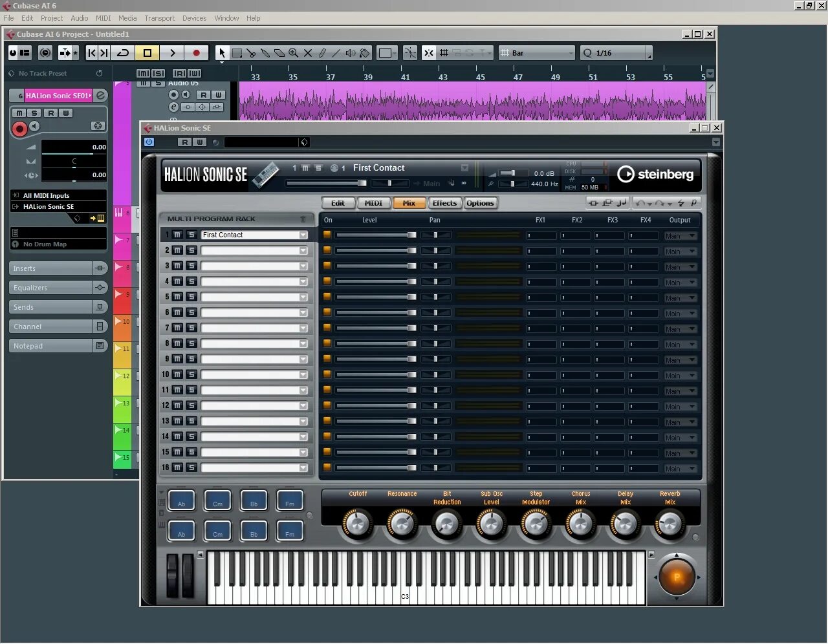Image resolution: width=828 pixels, height=644 pixels.
Task: Click the MIDI reset lightning icon in HALion
Action: tap(681, 203)
